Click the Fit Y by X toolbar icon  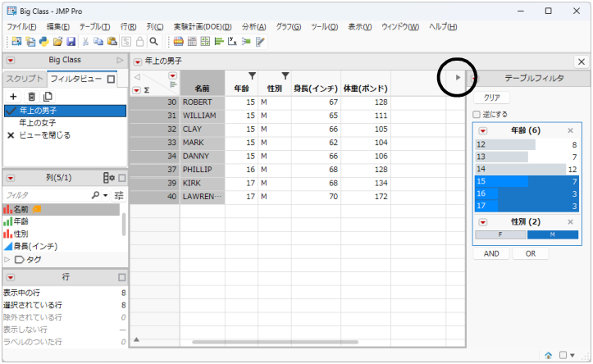point(233,42)
